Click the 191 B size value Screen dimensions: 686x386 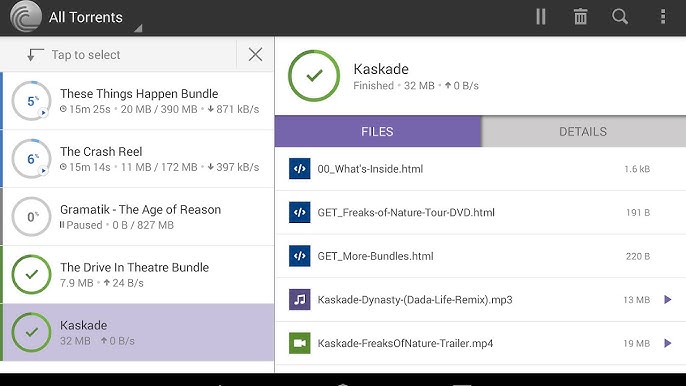click(x=638, y=213)
